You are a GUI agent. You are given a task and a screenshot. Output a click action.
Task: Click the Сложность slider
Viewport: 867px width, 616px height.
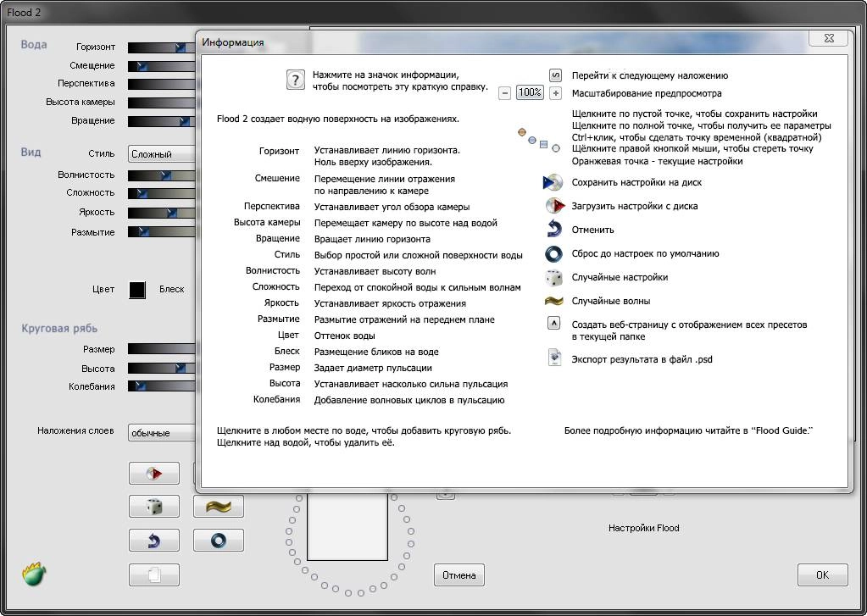point(162,193)
